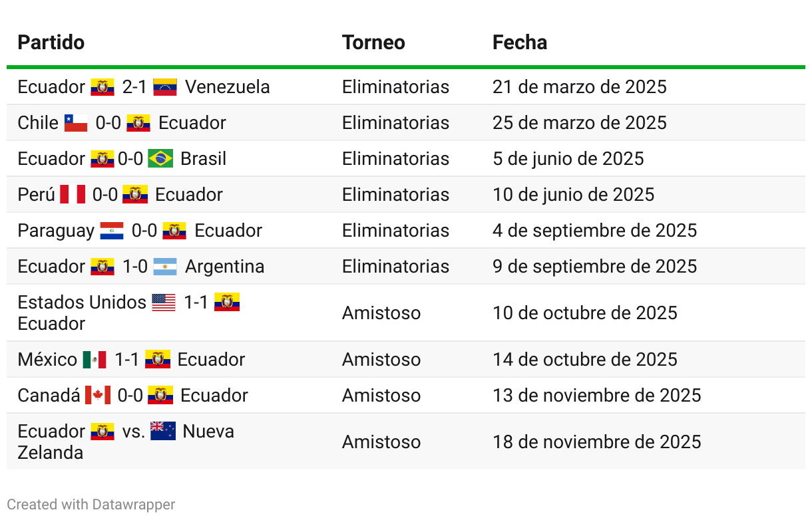812x520 pixels.
Task: Click the Venezuela flag icon
Action: [x=165, y=87]
